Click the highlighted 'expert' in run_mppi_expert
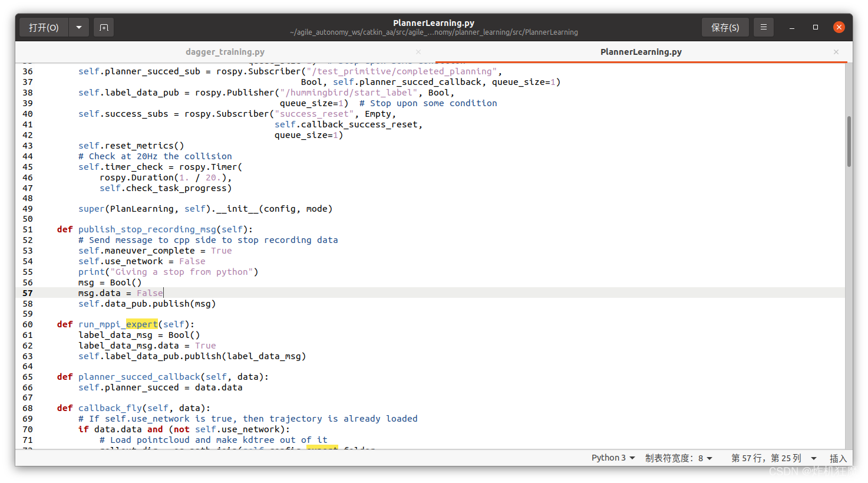 pyautogui.click(x=142, y=324)
